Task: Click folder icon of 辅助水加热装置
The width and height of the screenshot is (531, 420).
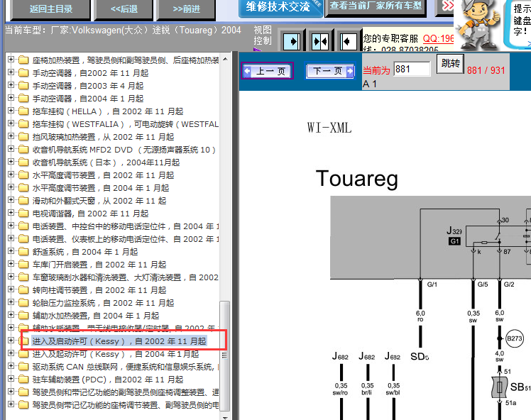Action: [x=23, y=316]
